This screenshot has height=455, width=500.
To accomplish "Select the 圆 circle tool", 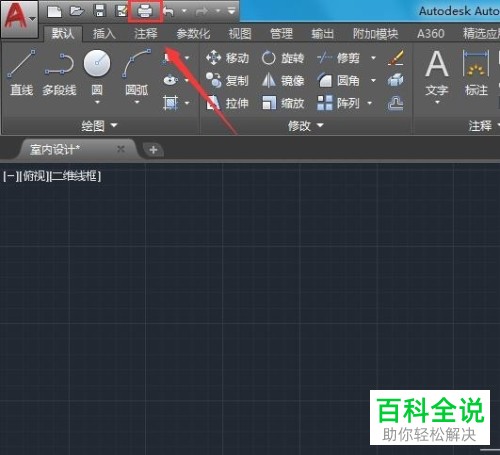I will point(97,72).
